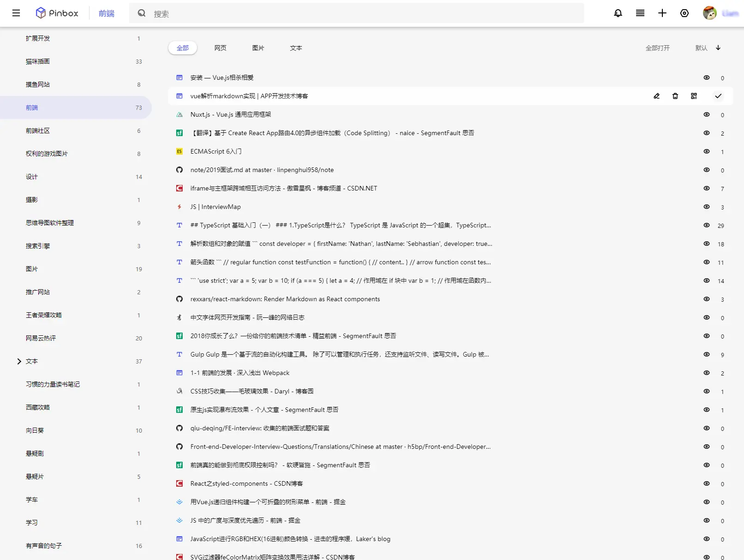
Task: Click the text icon for 箭头函数 note
Action: (179, 262)
